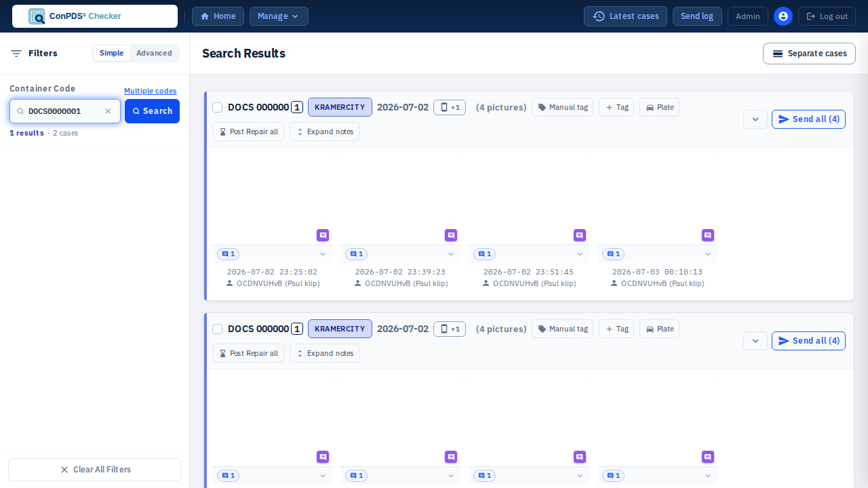This screenshot has width=868, height=488.
Task: Select the first DOCS 000000 case checkbox
Action: click(x=218, y=107)
